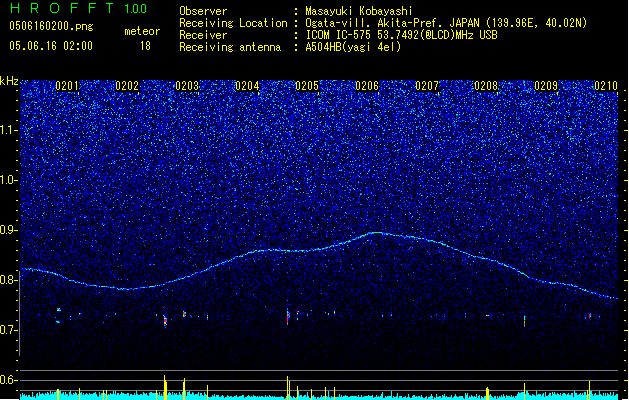Click the Receiving antenna field label

[x=230, y=47]
